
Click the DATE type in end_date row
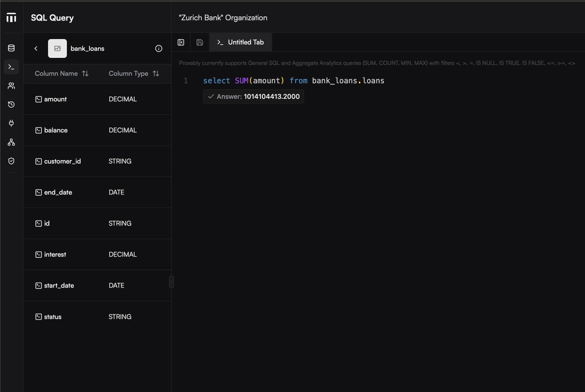coord(117,192)
